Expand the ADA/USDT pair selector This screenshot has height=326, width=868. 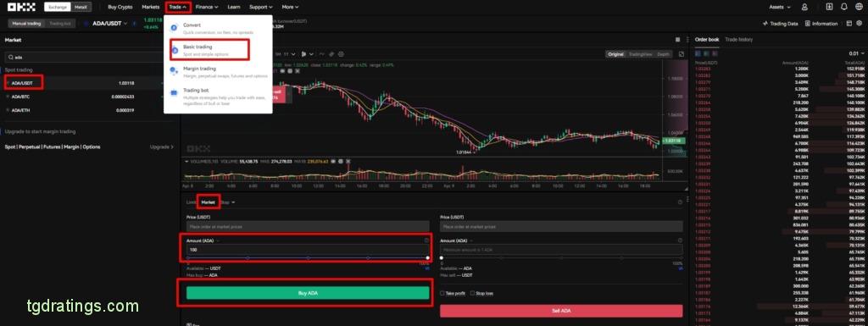coord(109,23)
